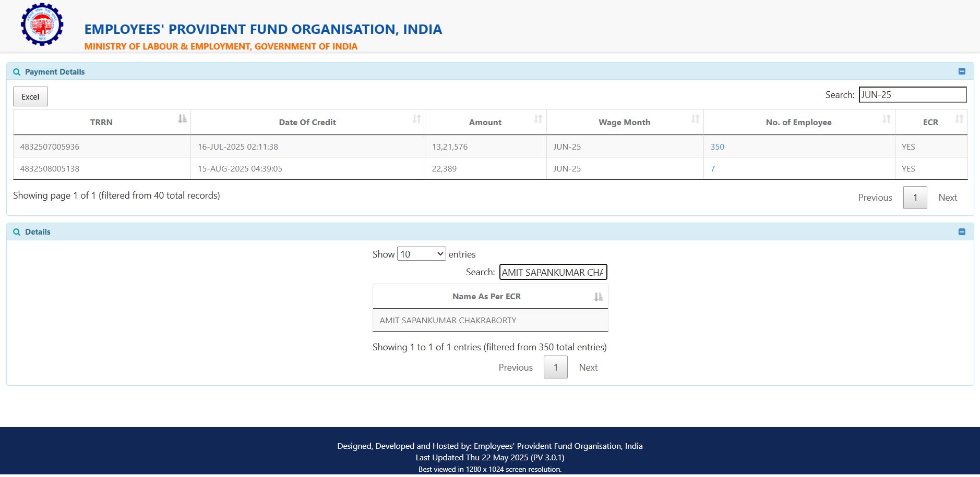The height and width of the screenshot is (477, 980).
Task: Sort by Date Of Credit arrows
Action: (x=416, y=119)
